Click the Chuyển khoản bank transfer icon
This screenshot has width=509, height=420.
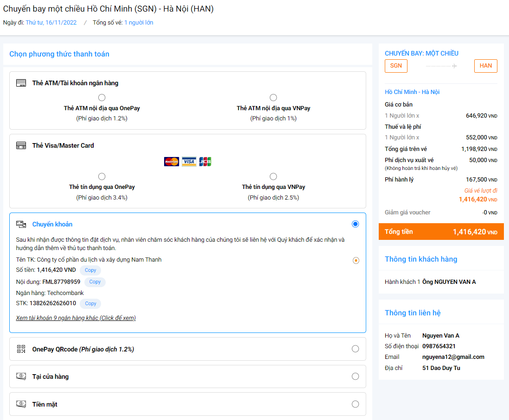coord(21,224)
